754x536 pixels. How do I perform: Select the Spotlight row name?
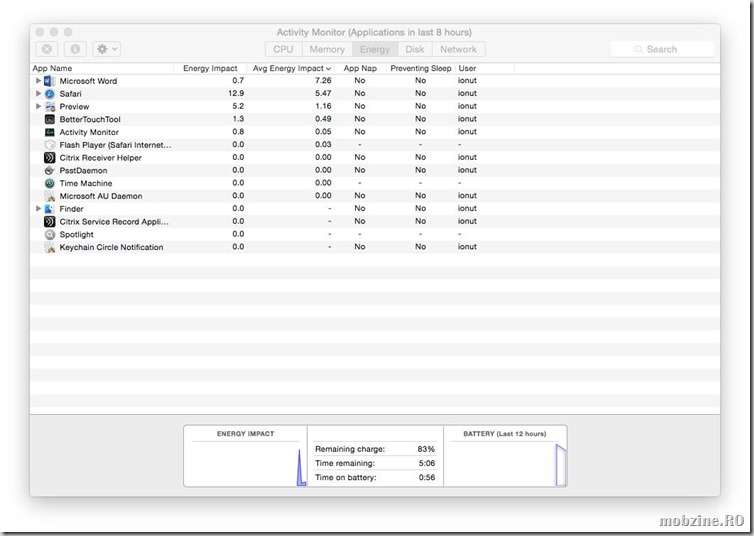coord(76,235)
